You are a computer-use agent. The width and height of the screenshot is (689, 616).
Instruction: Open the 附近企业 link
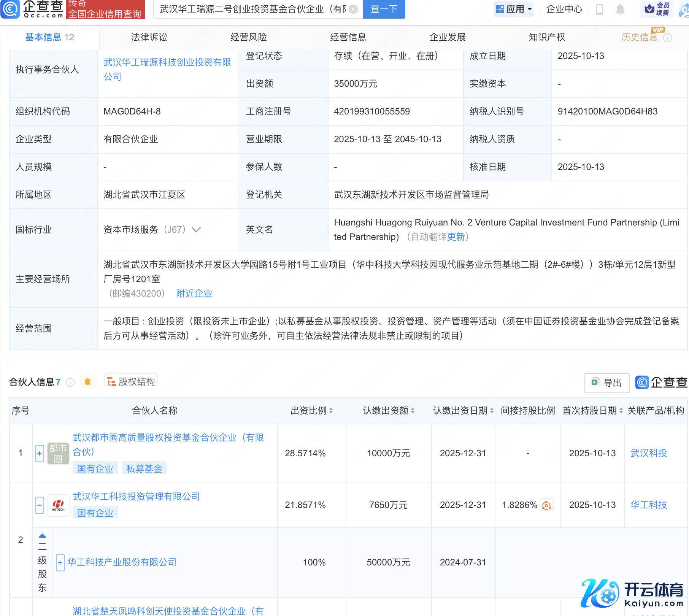click(194, 294)
